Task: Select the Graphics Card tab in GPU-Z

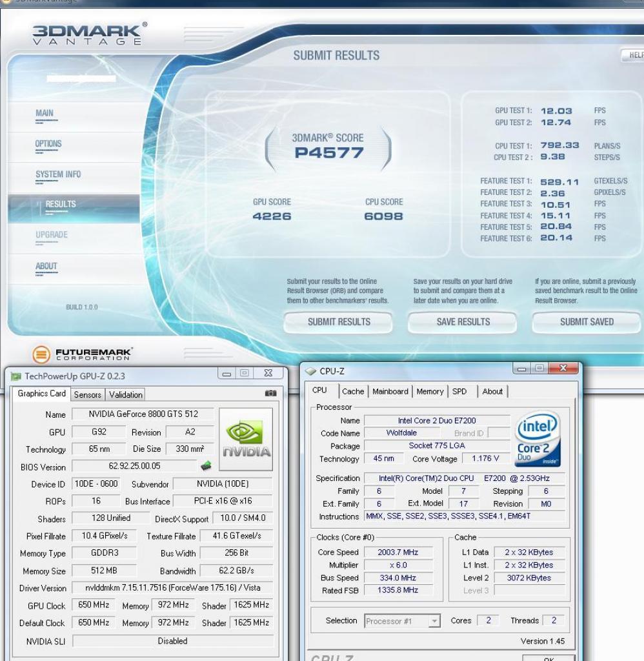Action: point(41,393)
